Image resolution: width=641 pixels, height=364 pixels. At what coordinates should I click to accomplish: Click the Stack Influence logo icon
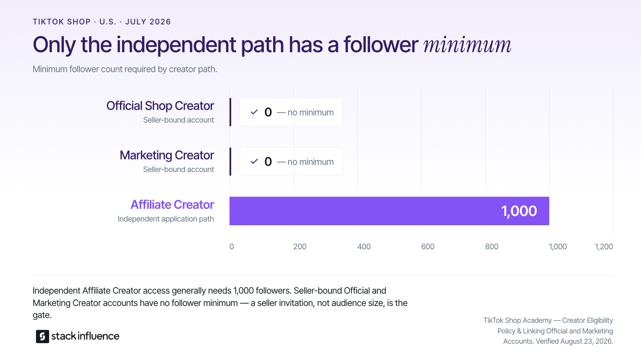pyautogui.click(x=43, y=336)
